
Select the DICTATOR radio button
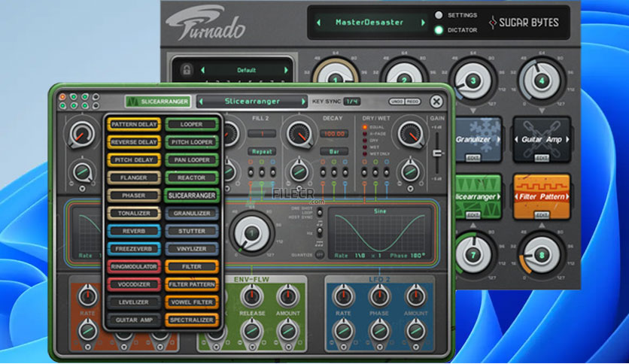[x=439, y=30]
